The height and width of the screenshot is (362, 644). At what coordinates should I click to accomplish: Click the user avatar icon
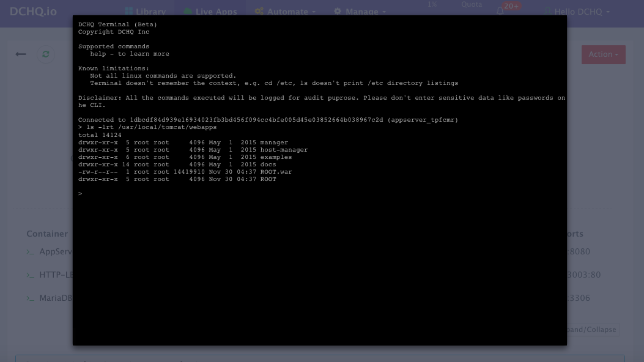point(547,11)
